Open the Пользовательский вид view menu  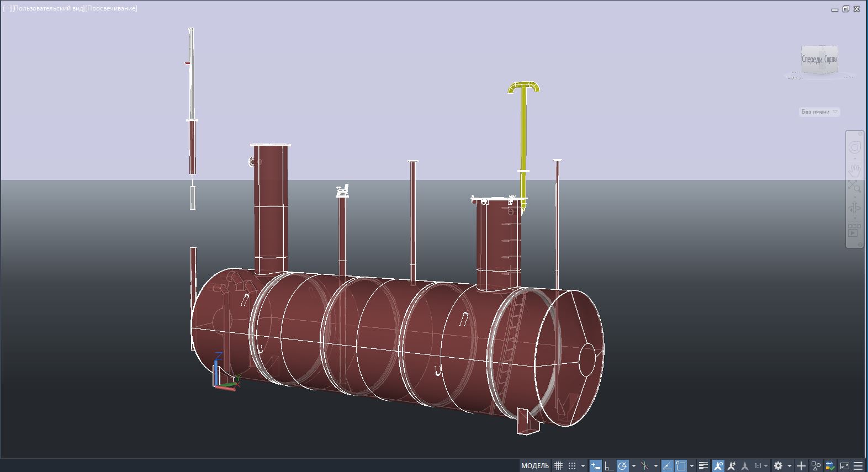tap(49, 8)
